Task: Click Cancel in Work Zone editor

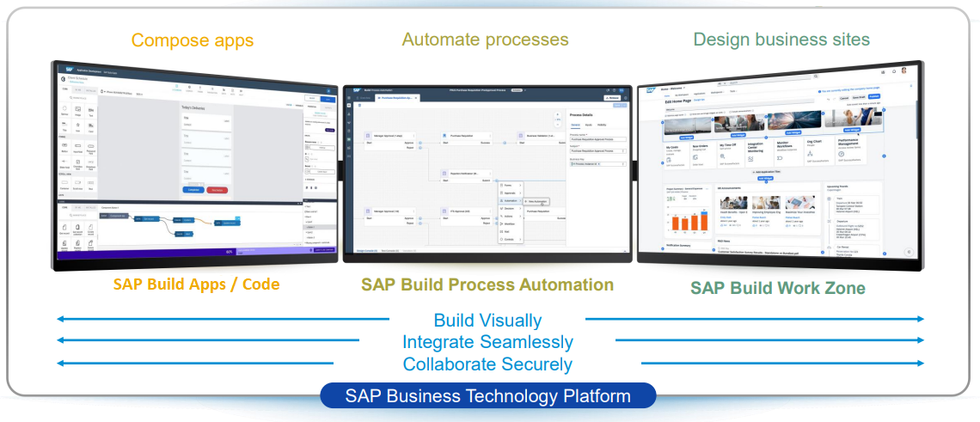Action: coord(844,98)
